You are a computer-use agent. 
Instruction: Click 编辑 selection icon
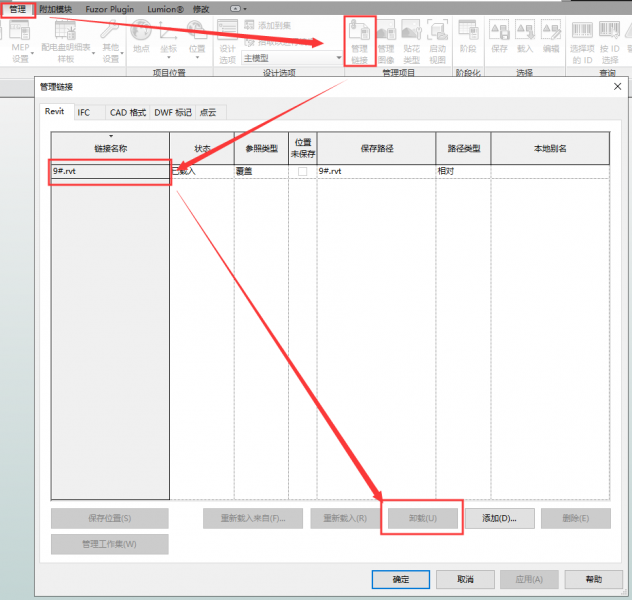[x=551, y=37]
